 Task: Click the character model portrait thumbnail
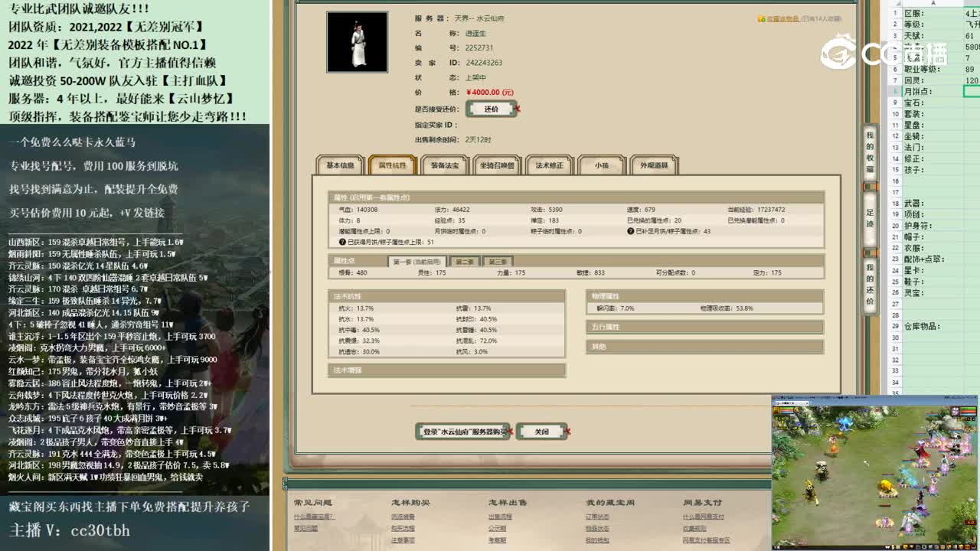(356, 42)
